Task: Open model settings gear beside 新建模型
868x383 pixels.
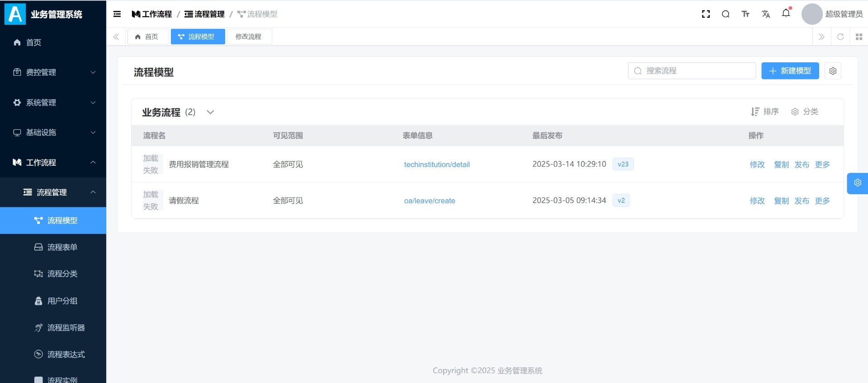Action: 833,71
